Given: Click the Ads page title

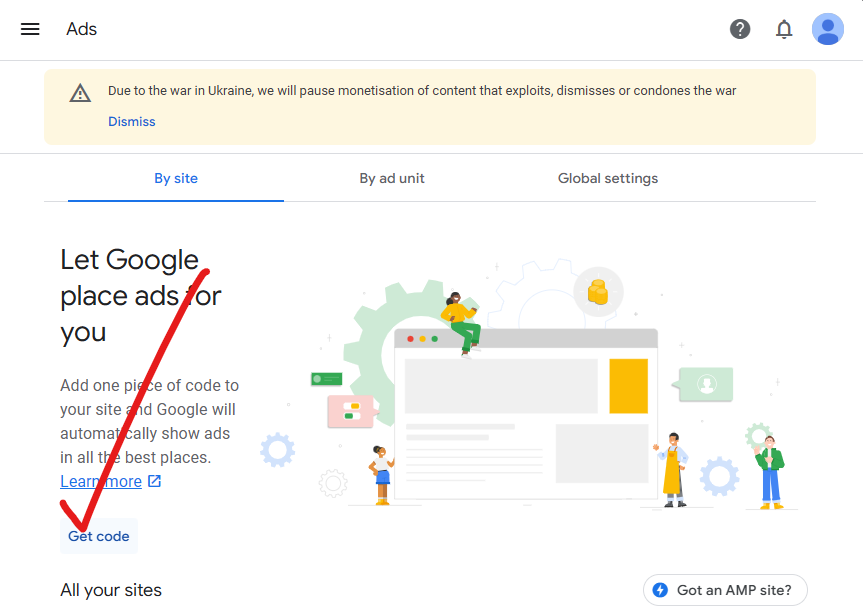Looking at the screenshot, I should coord(81,29).
